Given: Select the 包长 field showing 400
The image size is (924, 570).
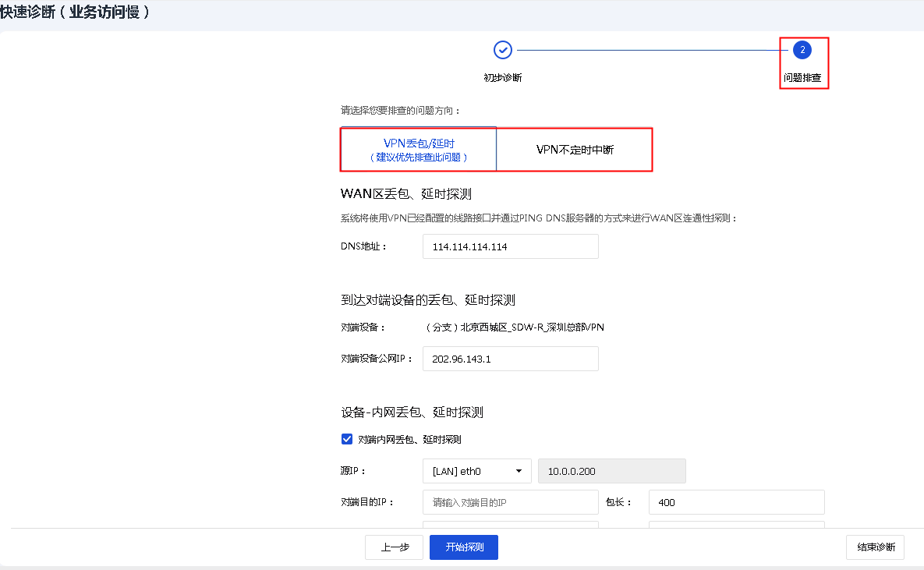Looking at the screenshot, I should point(736,502).
